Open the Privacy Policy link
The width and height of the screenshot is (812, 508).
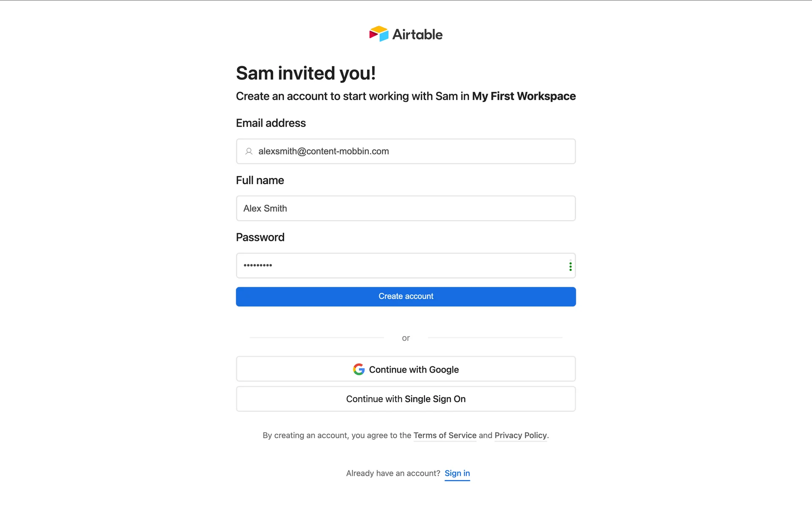(520, 435)
